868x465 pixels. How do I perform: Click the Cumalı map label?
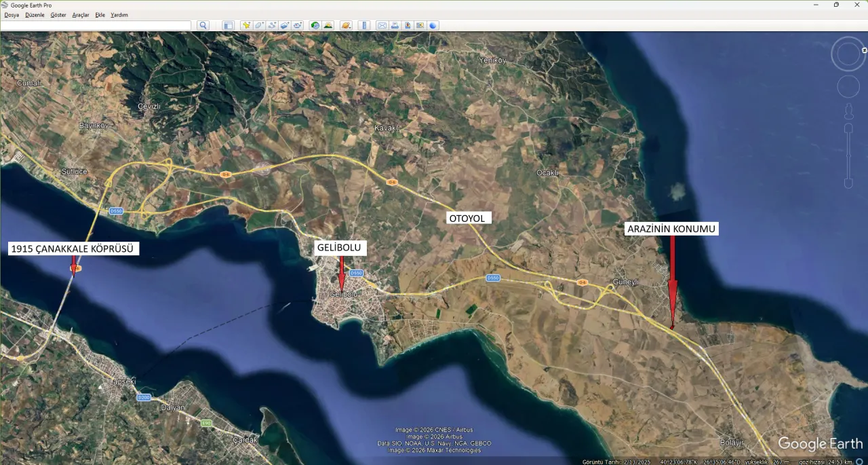click(x=30, y=83)
